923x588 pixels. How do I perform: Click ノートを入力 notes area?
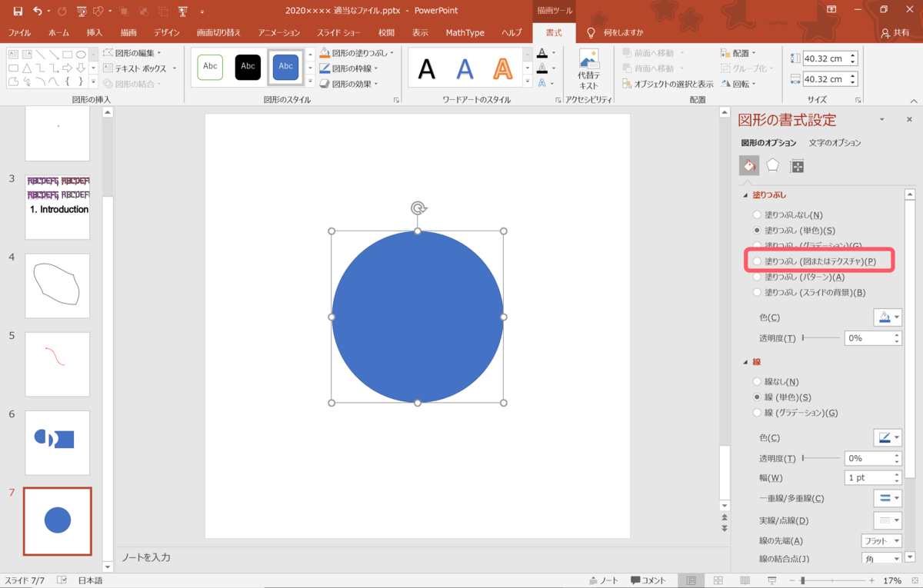(146, 557)
